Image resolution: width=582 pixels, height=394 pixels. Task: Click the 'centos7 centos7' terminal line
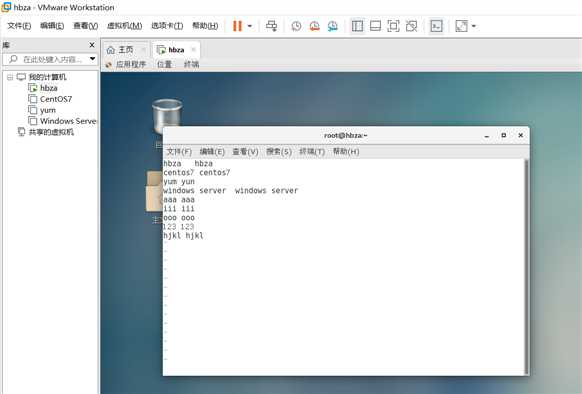pos(197,173)
